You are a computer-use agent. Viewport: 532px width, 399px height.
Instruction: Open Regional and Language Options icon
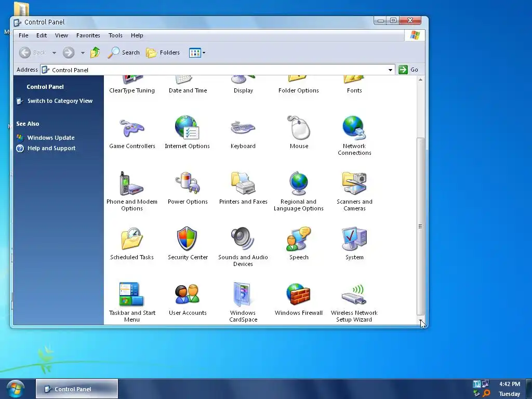[299, 183]
